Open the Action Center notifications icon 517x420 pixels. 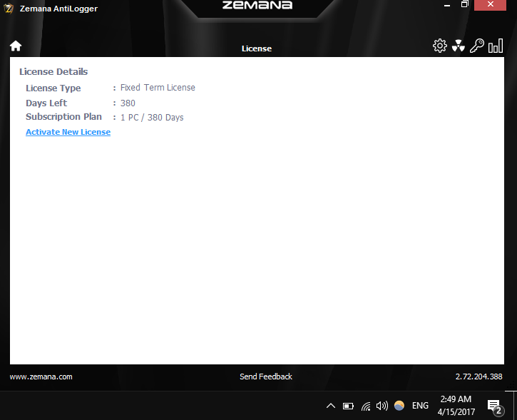pos(495,407)
